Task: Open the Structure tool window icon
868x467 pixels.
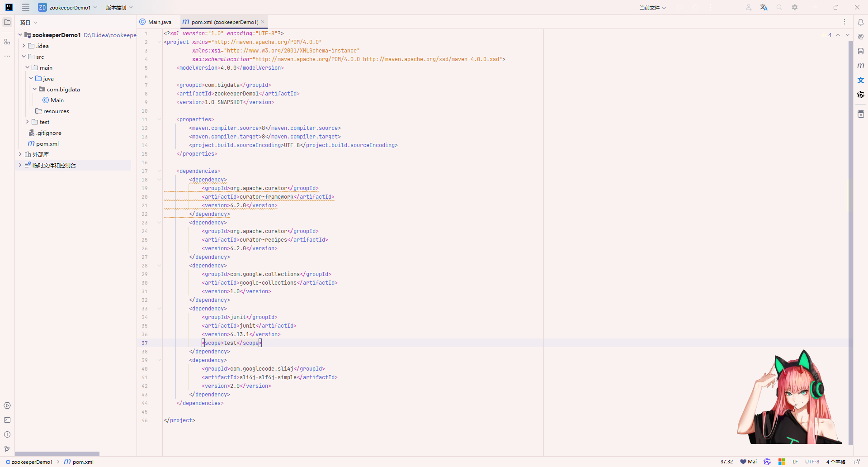Action: (7, 42)
